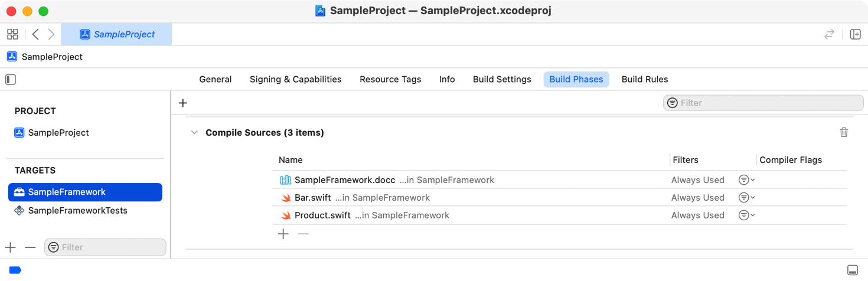This screenshot has height=281, width=868.
Task: Add a new target with plus button
Action: [10, 247]
